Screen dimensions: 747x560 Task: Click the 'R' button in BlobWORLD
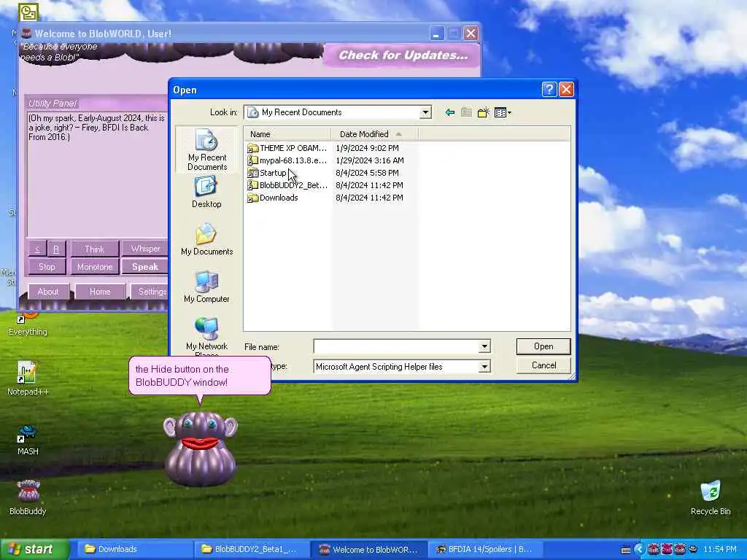pos(56,249)
